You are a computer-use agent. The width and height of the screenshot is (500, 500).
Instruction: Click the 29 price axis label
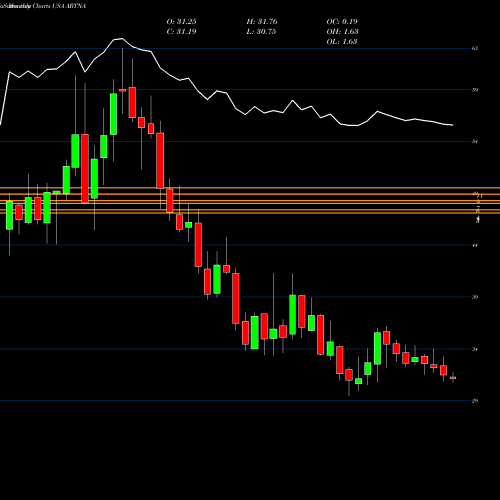point(475,401)
